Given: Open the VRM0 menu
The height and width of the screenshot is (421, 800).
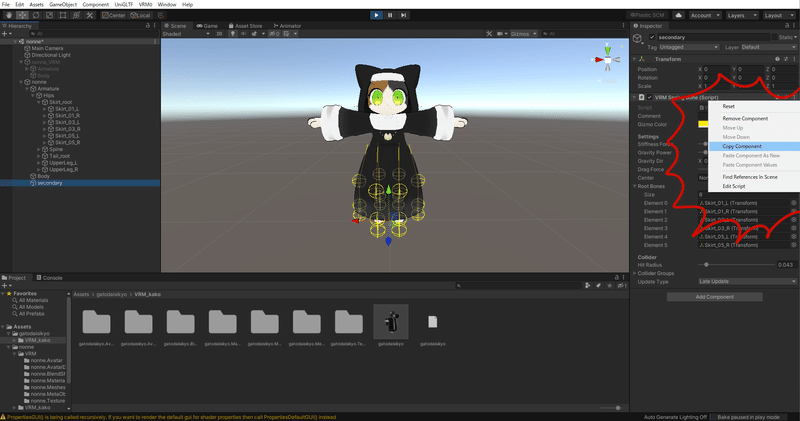Looking at the screenshot, I should coord(145,4).
